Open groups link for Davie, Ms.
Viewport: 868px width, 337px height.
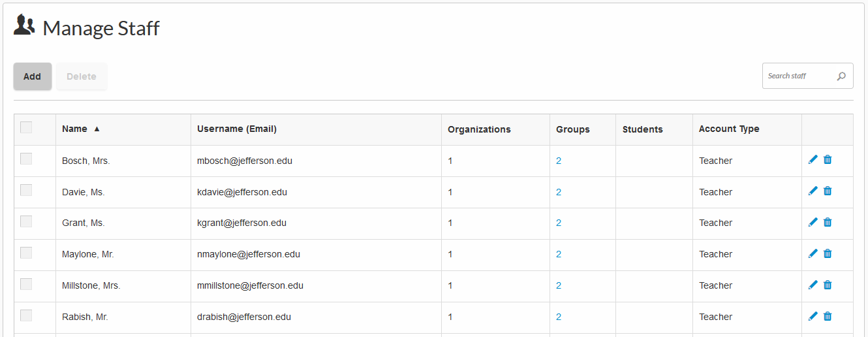pos(559,192)
